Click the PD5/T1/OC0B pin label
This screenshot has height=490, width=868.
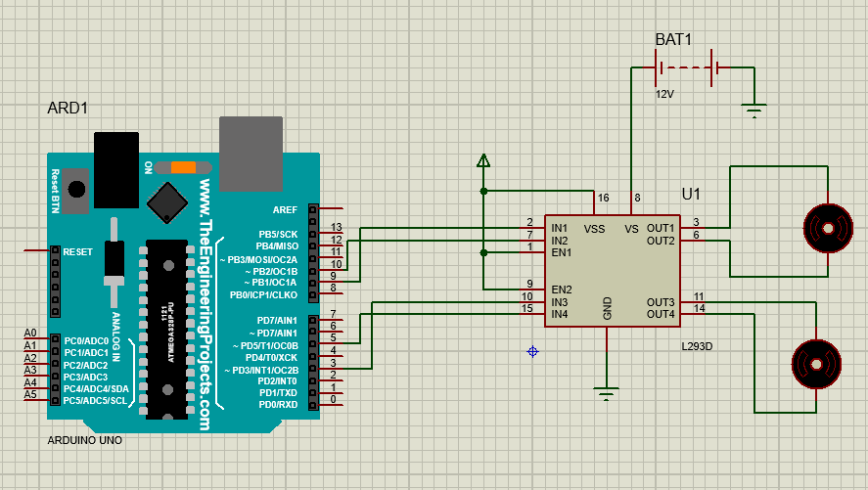pos(265,345)
